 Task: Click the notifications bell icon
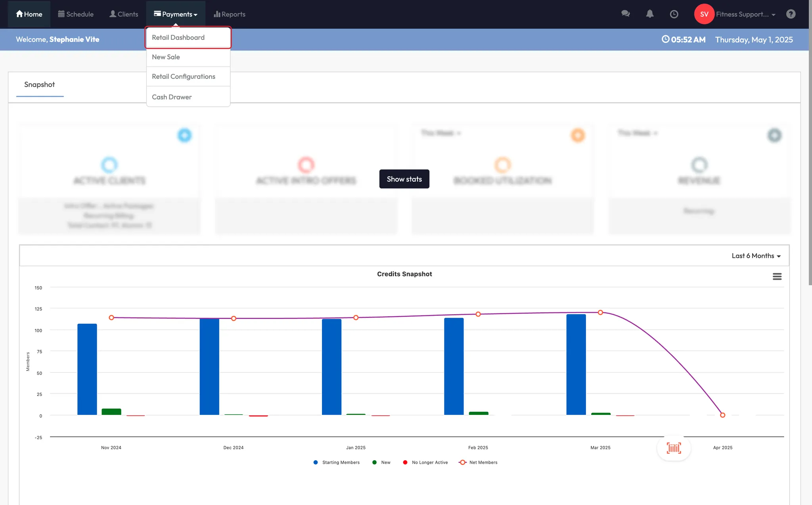tap(649, 14)
